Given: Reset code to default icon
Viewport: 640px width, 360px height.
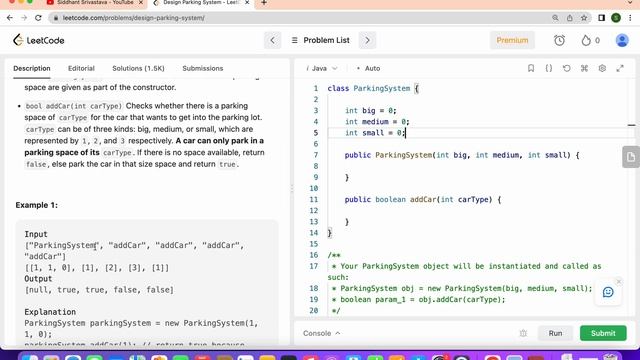Looking at the screenshot, I should tap(567, 68).
